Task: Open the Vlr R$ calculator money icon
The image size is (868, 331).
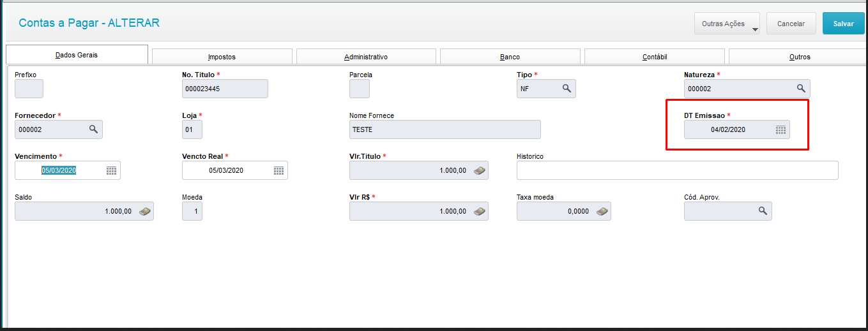Action: coord(479,211)
